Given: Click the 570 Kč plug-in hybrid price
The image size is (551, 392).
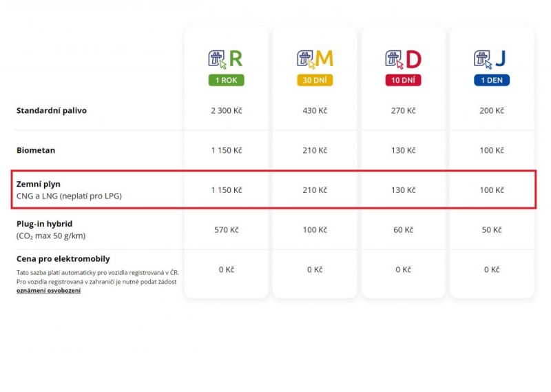Looking at the screenshot, I should [226, 230].
